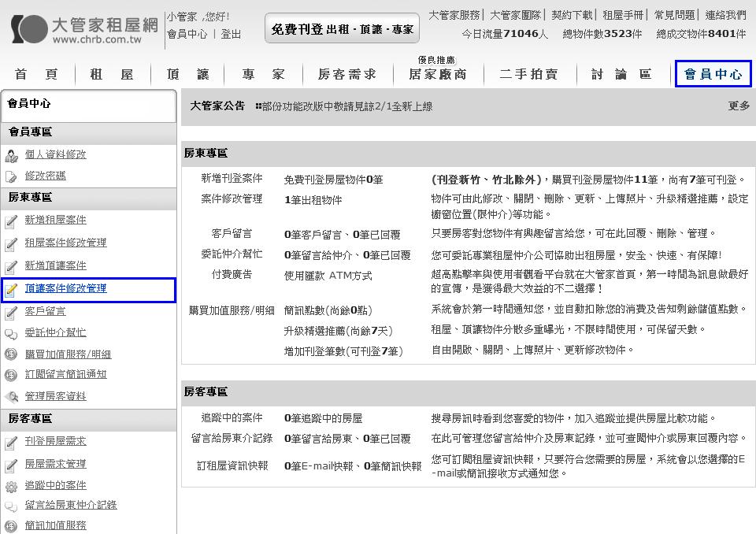The image size is (756, 534).
Task: Click 0筆追蹤中的房屋 text
Action: coord(323,419)
